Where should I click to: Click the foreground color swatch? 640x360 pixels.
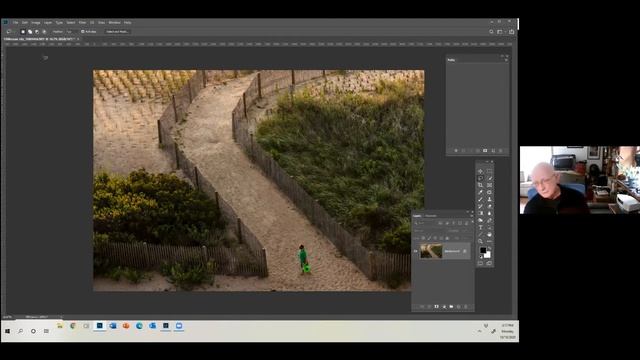[x=483, y=250]
